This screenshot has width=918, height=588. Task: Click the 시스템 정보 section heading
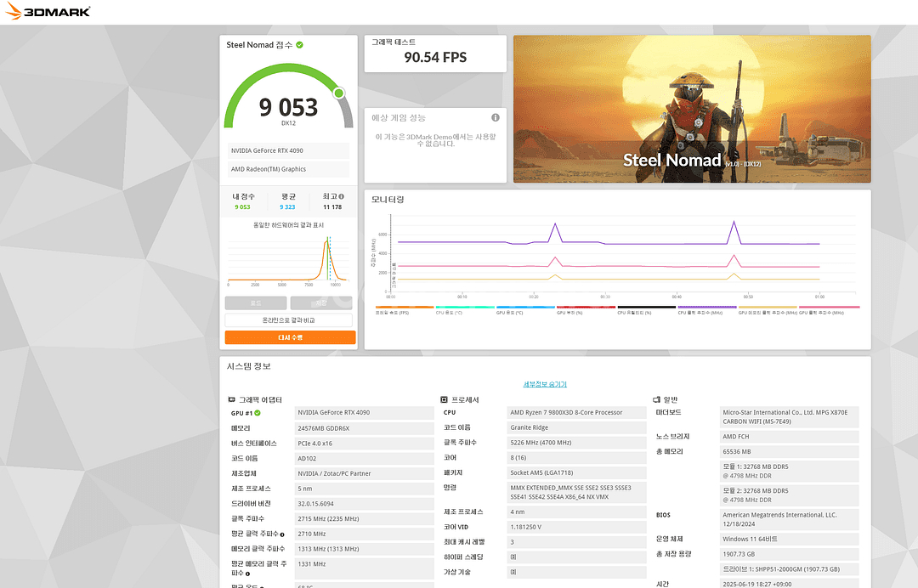(x=249, y=366)
